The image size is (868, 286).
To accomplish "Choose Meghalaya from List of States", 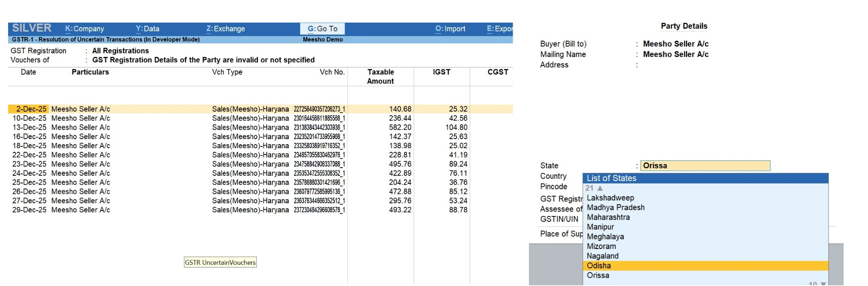I will pos(705,237).
